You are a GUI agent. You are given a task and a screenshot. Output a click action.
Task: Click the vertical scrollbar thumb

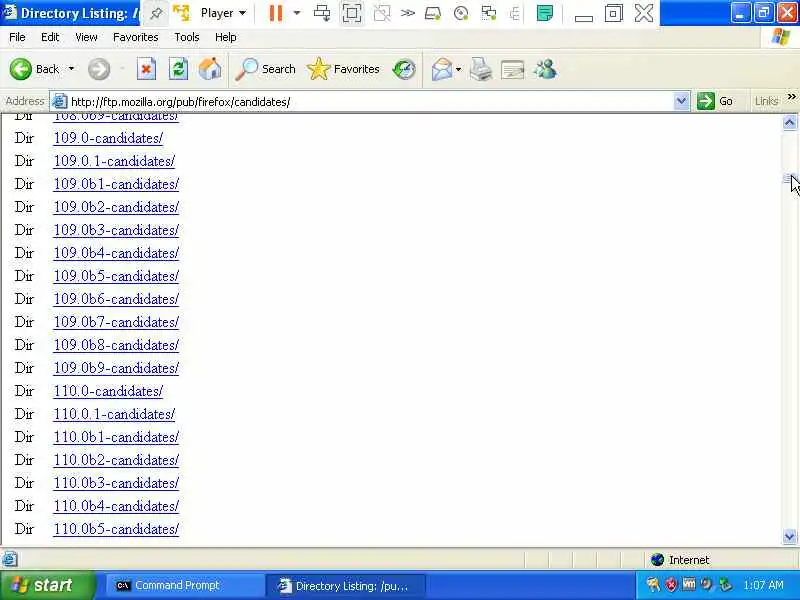tap(789, 178)
